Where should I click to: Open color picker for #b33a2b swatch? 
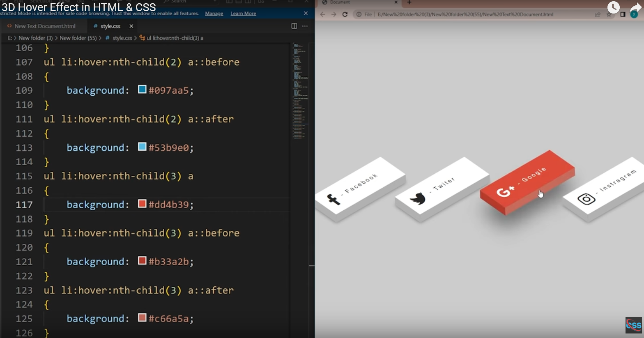coord(142,261)
